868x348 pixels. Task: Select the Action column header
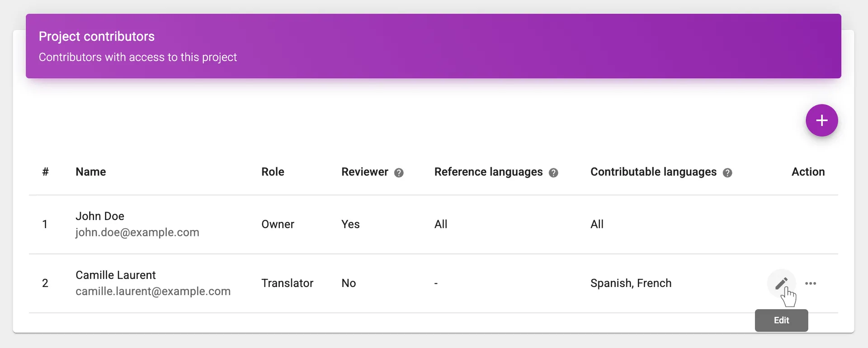(x=808, y=172)
